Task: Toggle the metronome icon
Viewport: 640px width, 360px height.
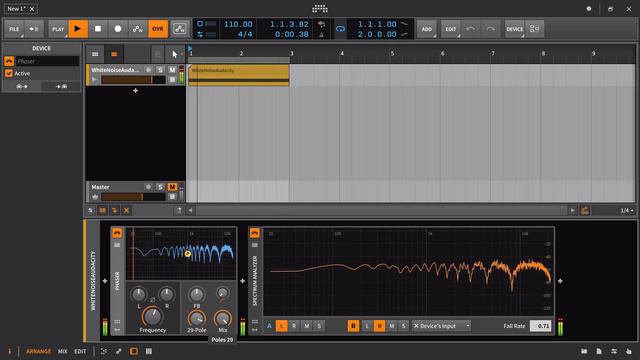Action: click(x=322, y=34)
